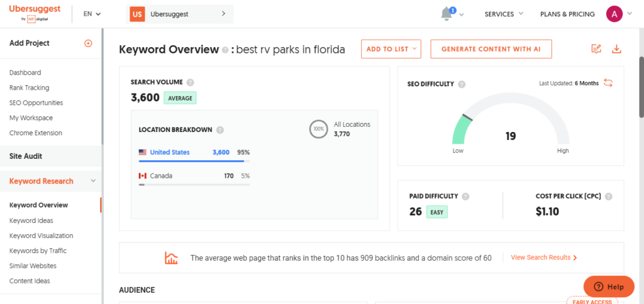This screenshot has width=644, height=304.
Task: Click the Add Project plus icon
Action: coord(88,43)
